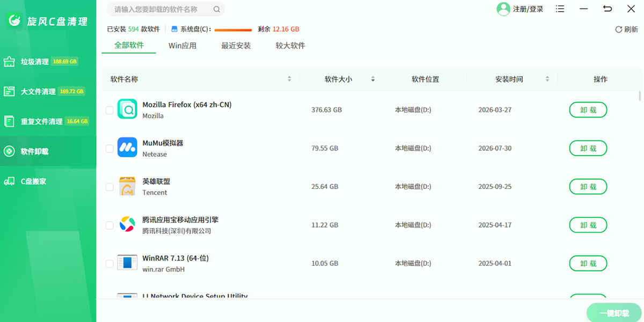The width and height of the screenshot is (644, 322).
Task: Select 软件卸载 in the sidebar
Action: tap(48, 151)
